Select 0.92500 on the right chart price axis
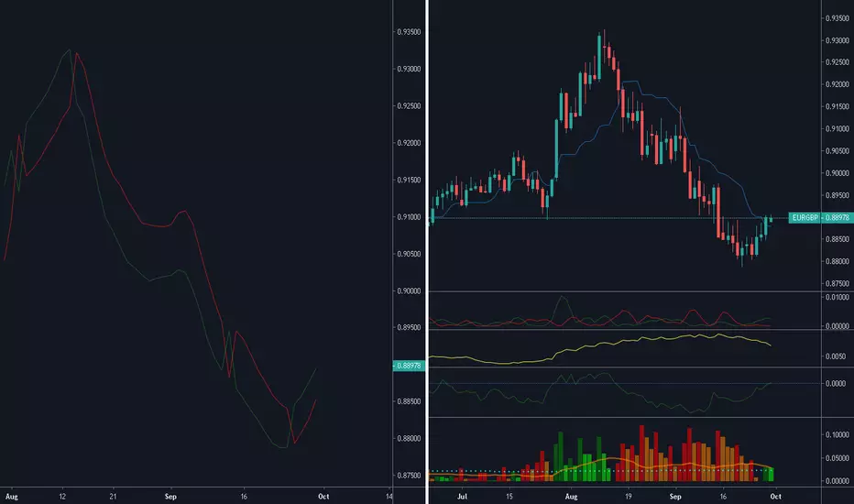Screen dimensions: 854x504 pos(838,62)
